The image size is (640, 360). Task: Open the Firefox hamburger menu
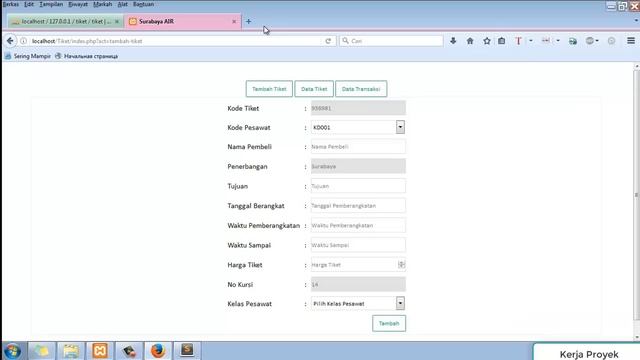tap(631, 41)
